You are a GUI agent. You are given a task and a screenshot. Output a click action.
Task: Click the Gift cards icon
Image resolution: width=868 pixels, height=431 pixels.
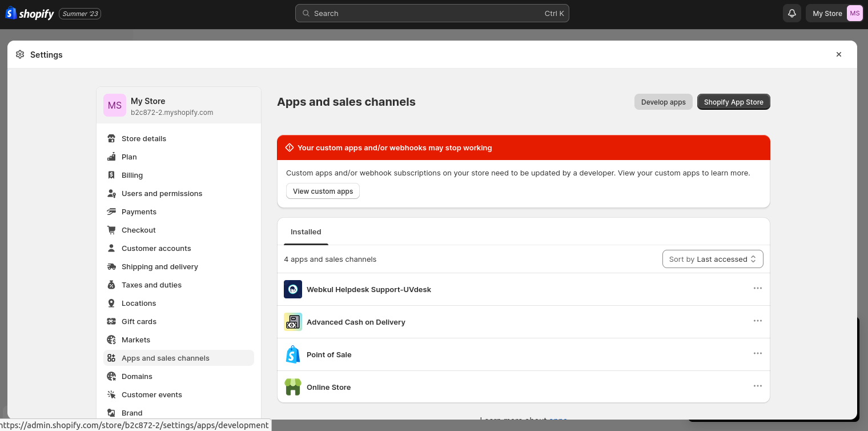point(111,321)
